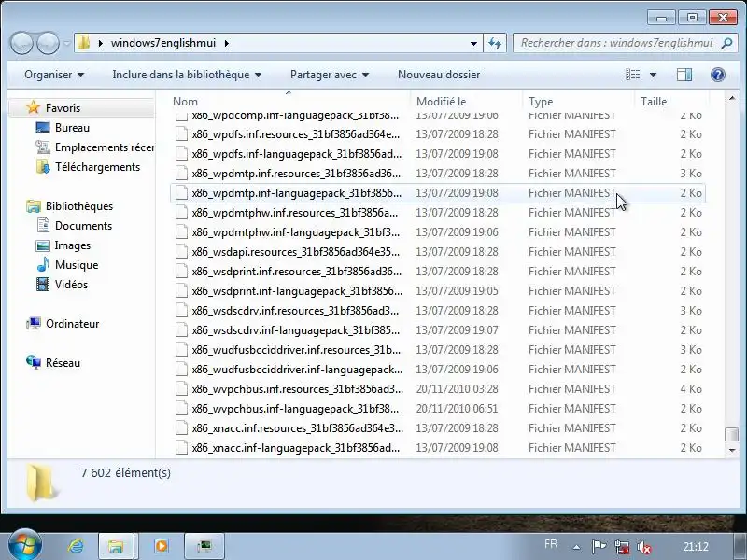Image resolution: width=747 pixels, height=560 pixels.
Task: Sort by the Nom column header
Action: click(x=289, y=102)
